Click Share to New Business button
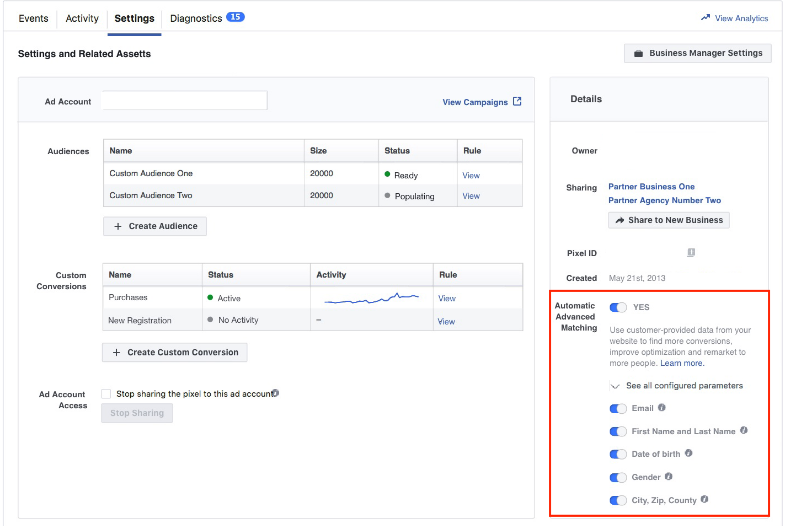The height and width of the screenshot is (526, 786). coord(669,220)
